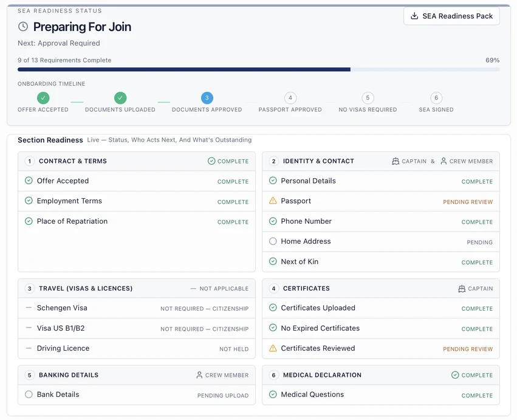The width and height of the screenshot is (517, 420).
Task: Click the Bank Details Pending Upload status
Action: pos(223,396)
